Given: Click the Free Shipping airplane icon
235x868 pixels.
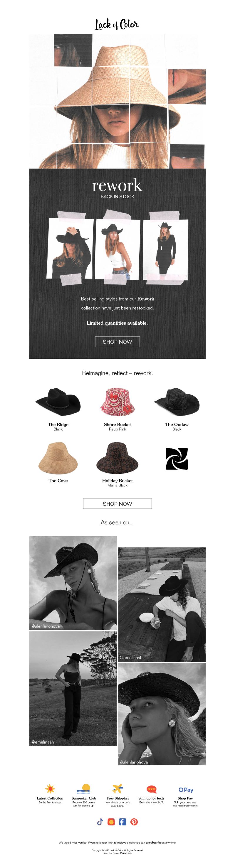Looking at the screenshot, I should (x=118, y=789).
